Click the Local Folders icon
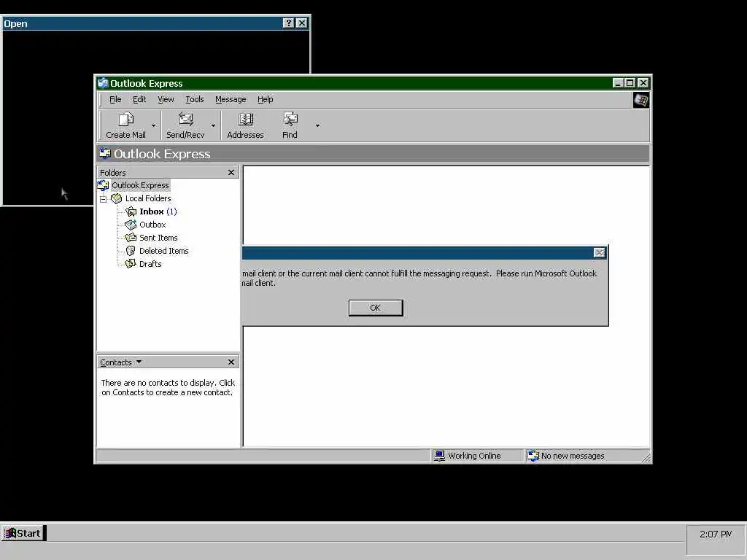This screenshot has height=560, width=747. click(x=116, y=198)
